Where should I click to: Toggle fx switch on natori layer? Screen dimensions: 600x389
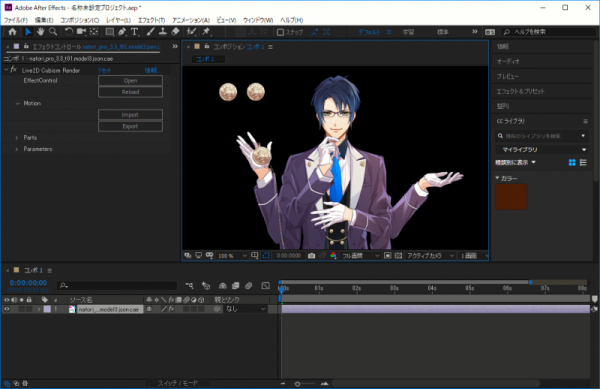pyautogui.click(x=171, y=309)
